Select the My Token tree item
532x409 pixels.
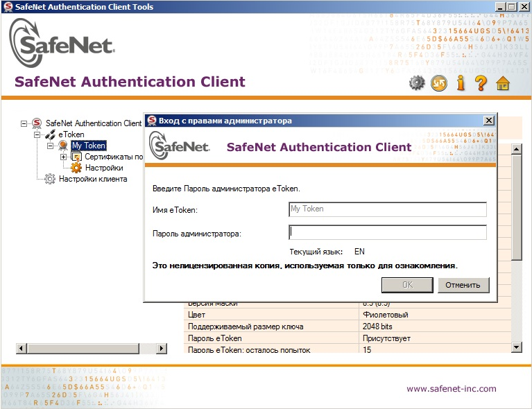(x=89, y=146)
